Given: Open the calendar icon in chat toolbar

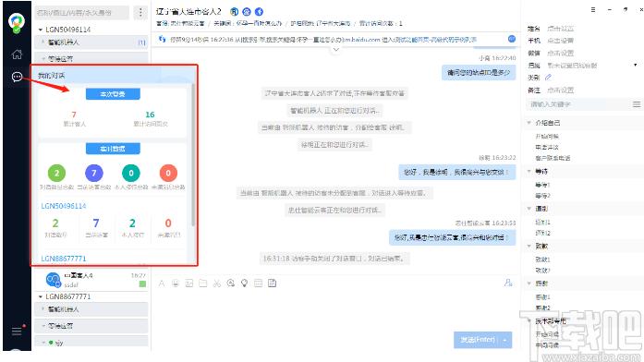Looking at the screenshot, I should (x=259, y=284).
